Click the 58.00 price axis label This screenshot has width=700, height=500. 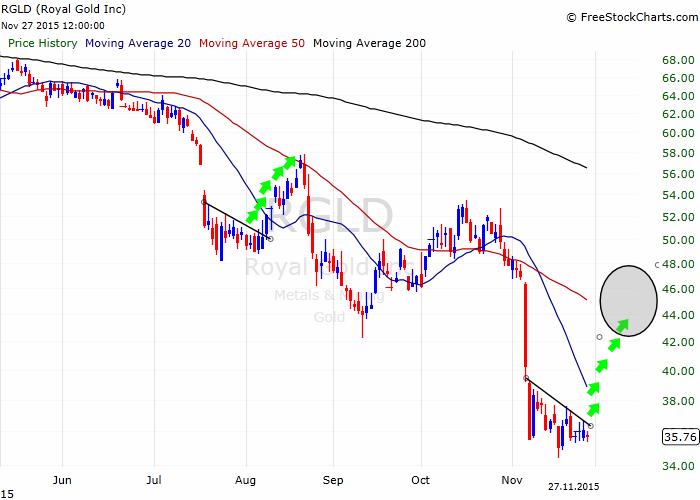[x=679, y=153]
